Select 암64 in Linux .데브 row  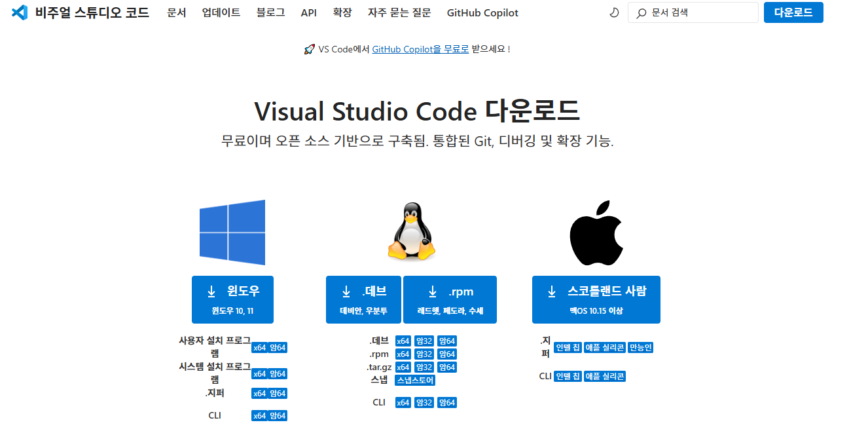447,341
